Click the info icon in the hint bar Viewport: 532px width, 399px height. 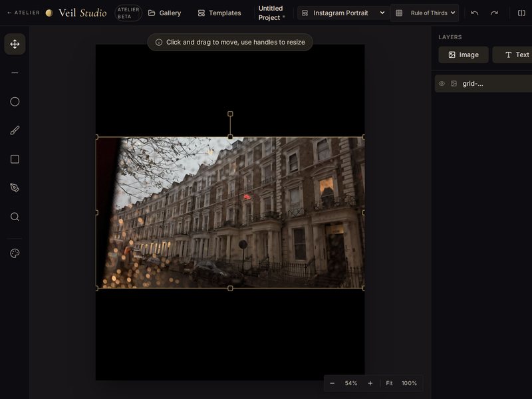pyautogui.click(x=158, y=42)
